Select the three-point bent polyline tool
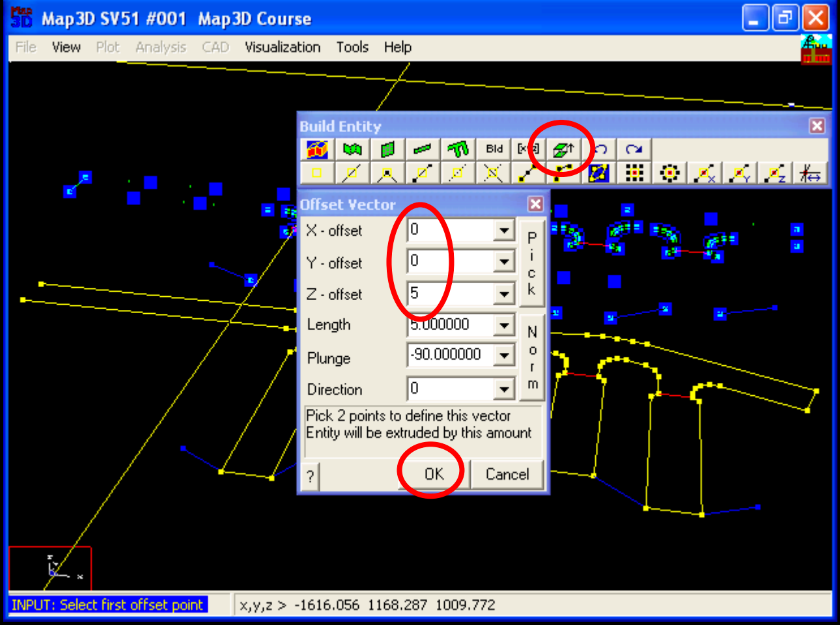Screen dimensions: 840x625 point(563,173)
